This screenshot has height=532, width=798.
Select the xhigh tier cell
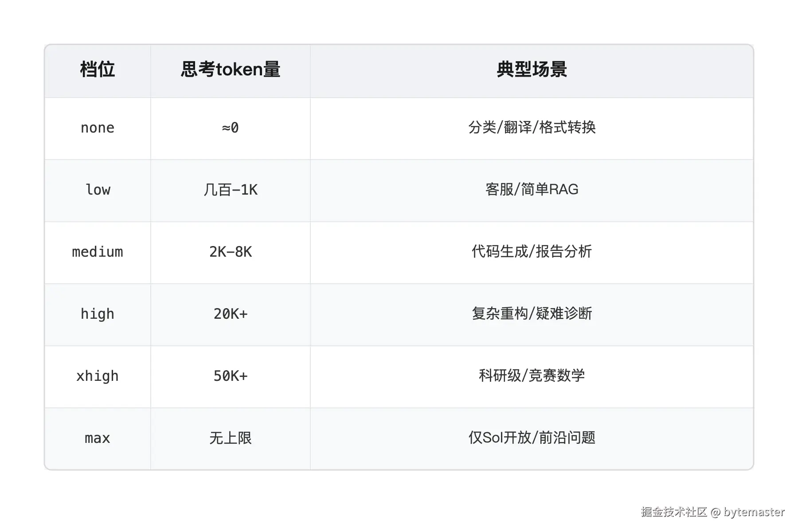(98, 376)
